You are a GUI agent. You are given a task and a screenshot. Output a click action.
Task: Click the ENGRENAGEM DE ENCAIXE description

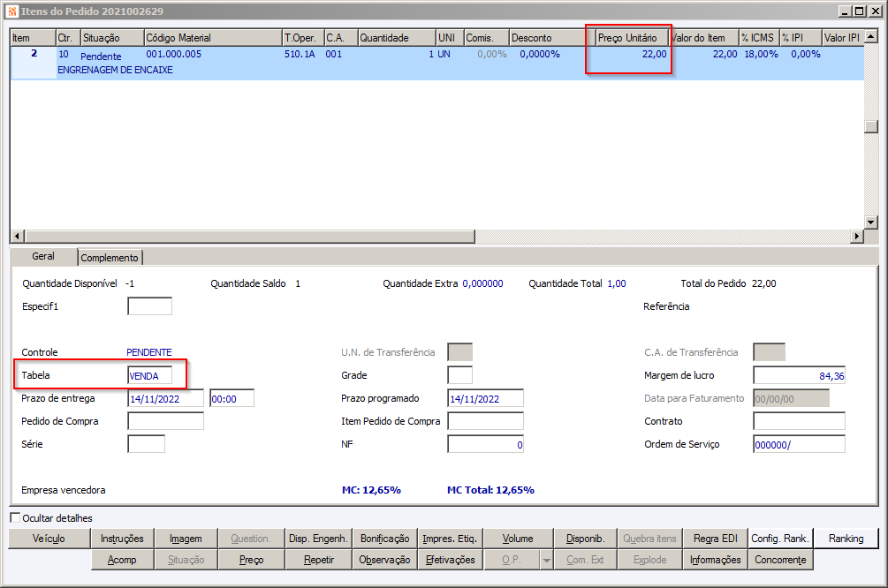coord(115,70)
